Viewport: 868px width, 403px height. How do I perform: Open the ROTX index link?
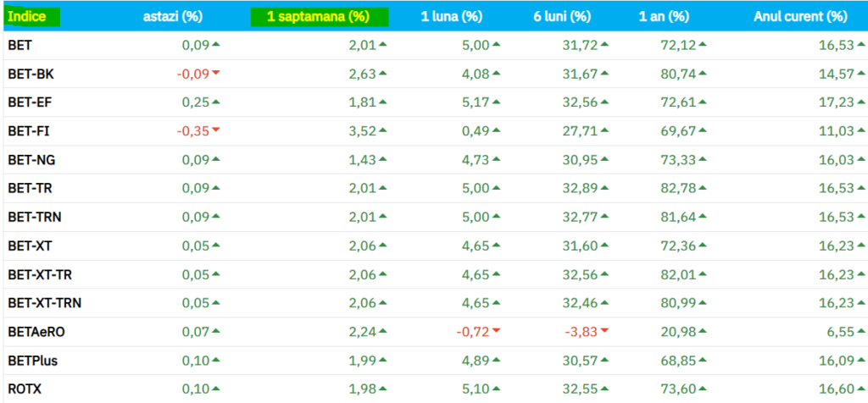[x=24, y=389]
